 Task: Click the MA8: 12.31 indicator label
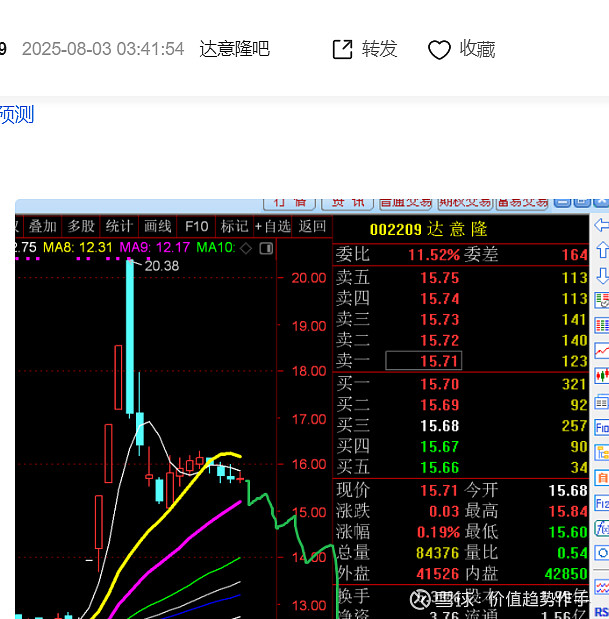[78, 248]
